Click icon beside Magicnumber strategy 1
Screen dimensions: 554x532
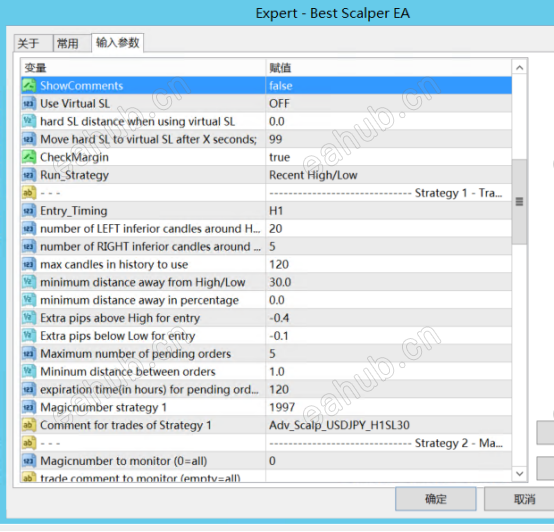[29, 407]
